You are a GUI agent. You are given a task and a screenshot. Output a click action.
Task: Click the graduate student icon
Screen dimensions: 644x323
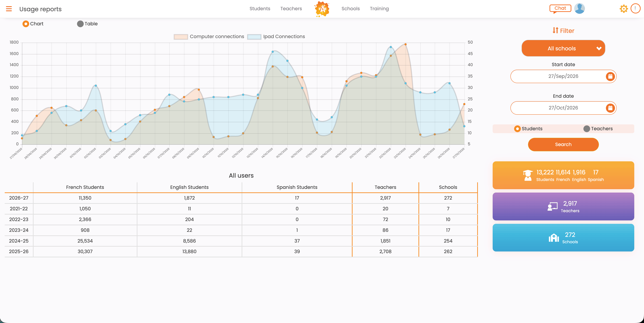(528, 175)
